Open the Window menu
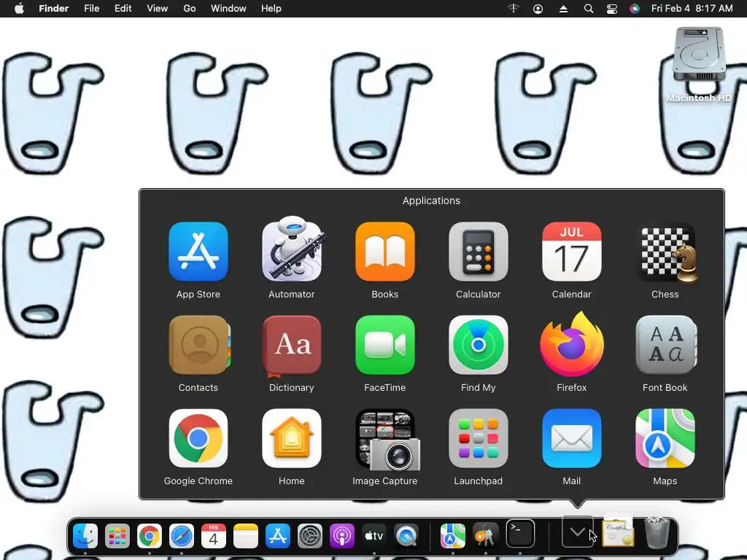The width and height of the screenshot is (747, 560). [x=228, y=9]
